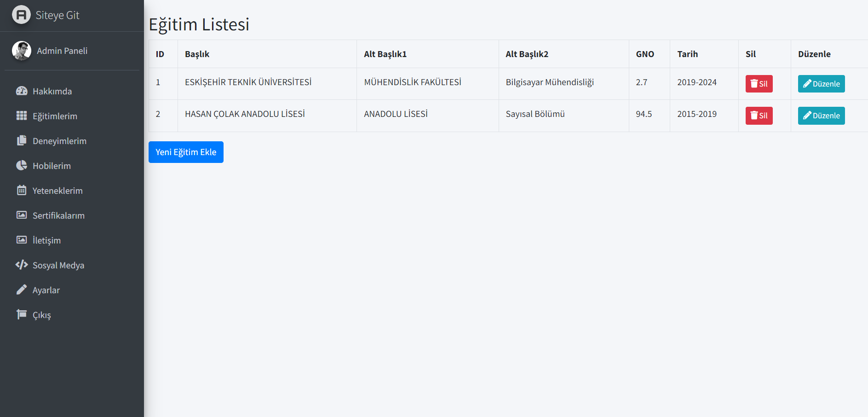Edit the ESKİŞEHİR TEKNİK ÜNİVERSİTESİ entry

[821, 84]
